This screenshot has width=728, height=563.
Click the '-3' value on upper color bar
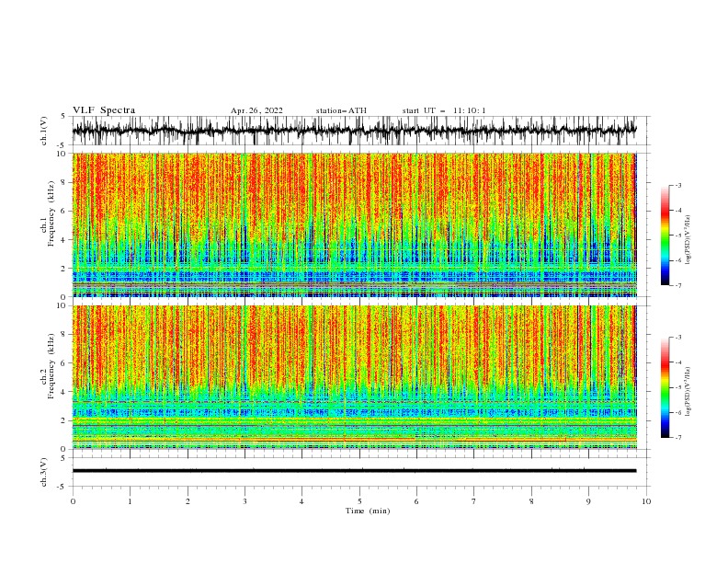pyautogui.click(x=677, y=185)
